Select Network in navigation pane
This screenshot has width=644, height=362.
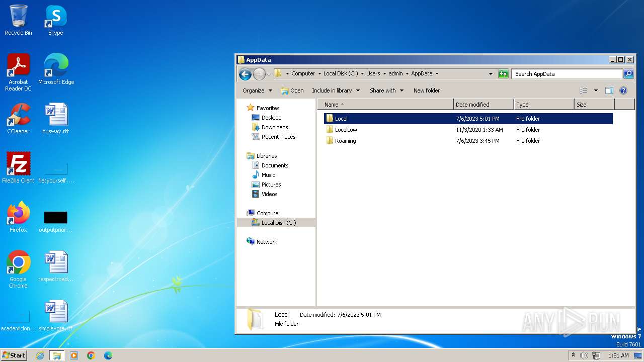267,242
